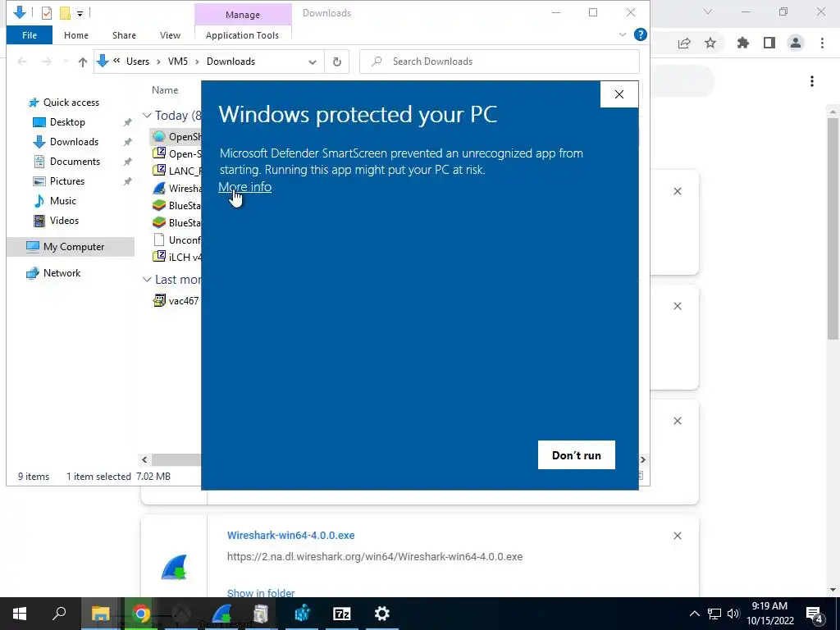This screenshot has width=840, height=630.
Task: Open the notification center icon
Action: point(815,614)
